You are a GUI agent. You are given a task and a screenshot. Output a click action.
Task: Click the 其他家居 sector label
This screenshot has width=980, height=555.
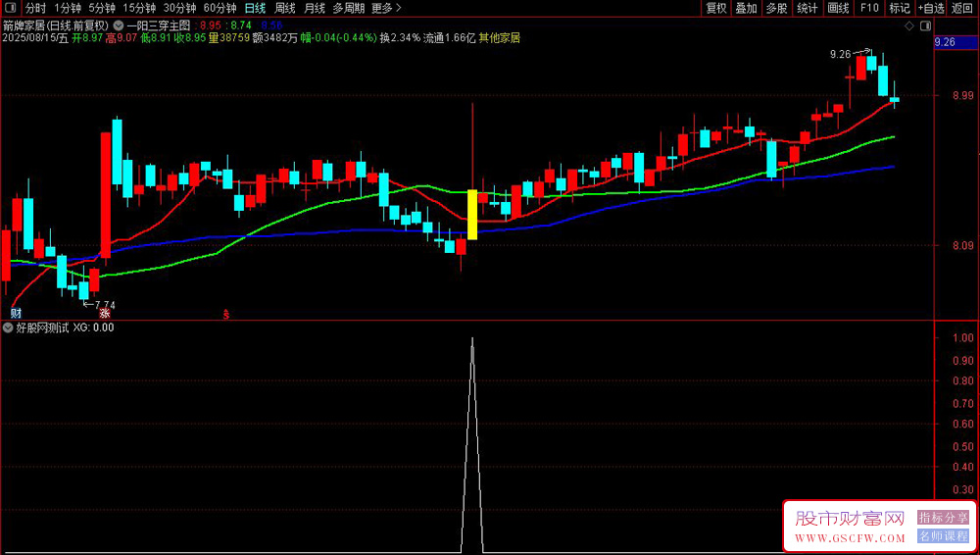500,38
